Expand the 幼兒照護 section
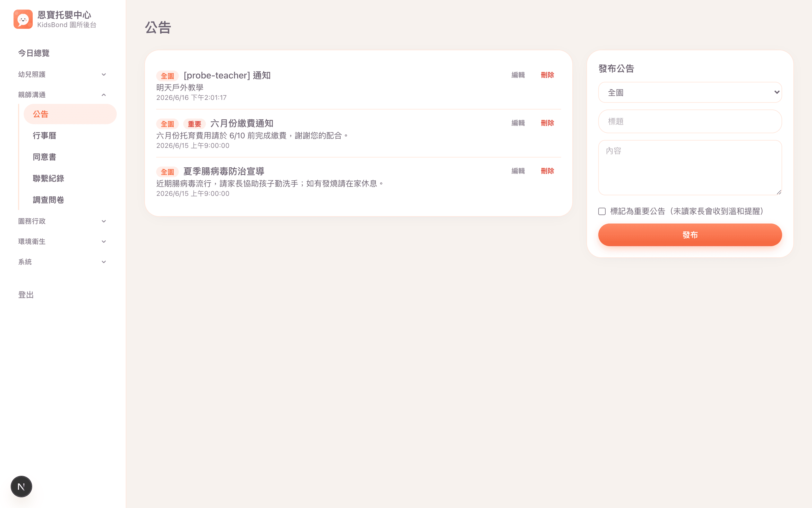The image size is (812, 508). pyautogui.click(x=62, y=74)
